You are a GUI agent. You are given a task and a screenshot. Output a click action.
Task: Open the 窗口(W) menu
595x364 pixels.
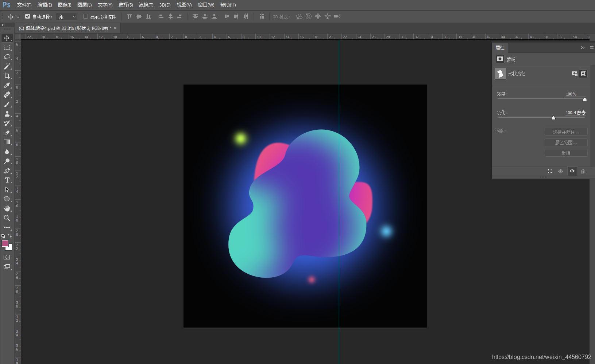(206, 5)
